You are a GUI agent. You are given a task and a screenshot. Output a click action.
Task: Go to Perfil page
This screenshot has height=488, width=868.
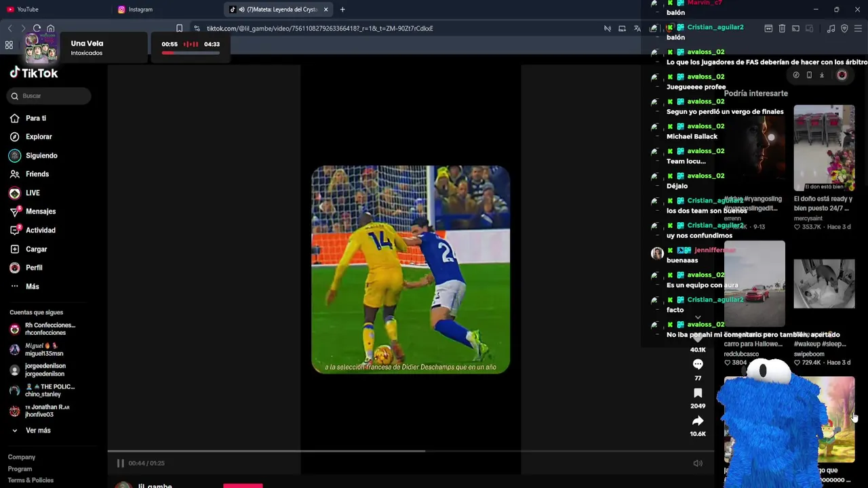point(34,268)
